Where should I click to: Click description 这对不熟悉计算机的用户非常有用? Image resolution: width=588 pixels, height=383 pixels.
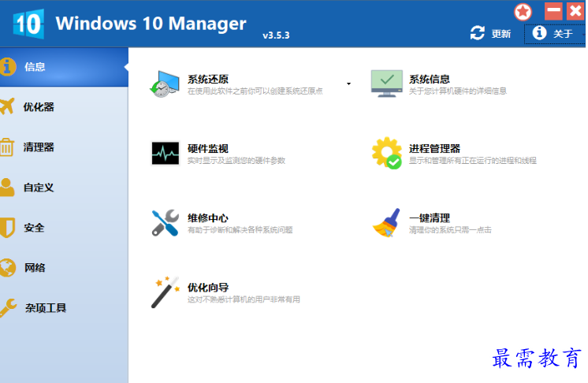tap(244, 299)
